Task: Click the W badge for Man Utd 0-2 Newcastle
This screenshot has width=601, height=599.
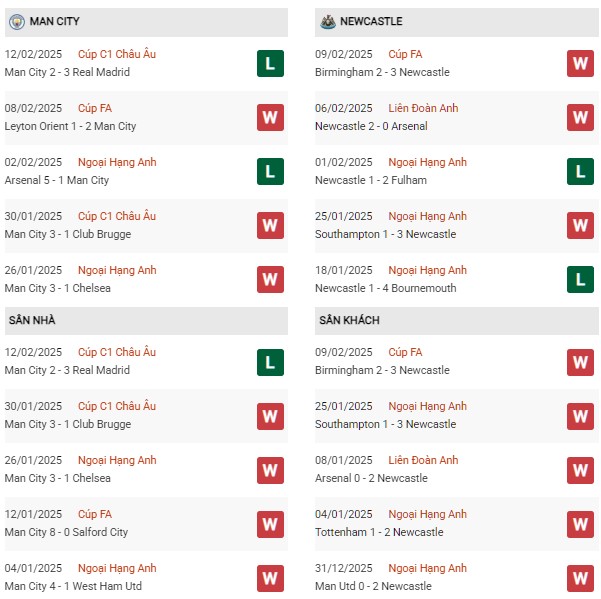Action: (x=580, y=578)
